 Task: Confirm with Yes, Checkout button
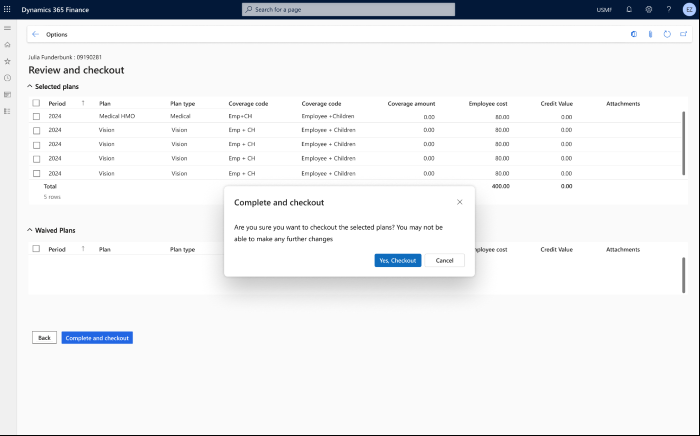click(398, 260)
